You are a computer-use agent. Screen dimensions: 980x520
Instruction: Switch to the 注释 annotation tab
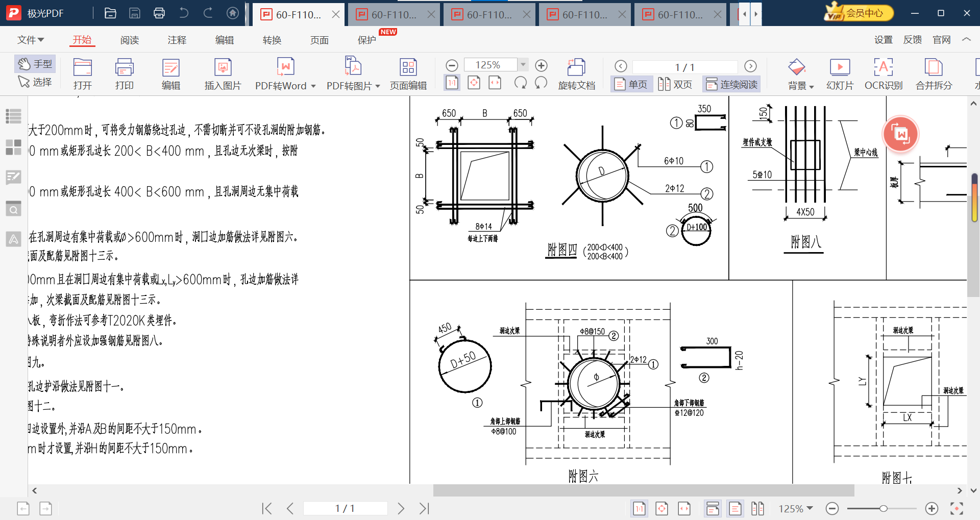177,40
